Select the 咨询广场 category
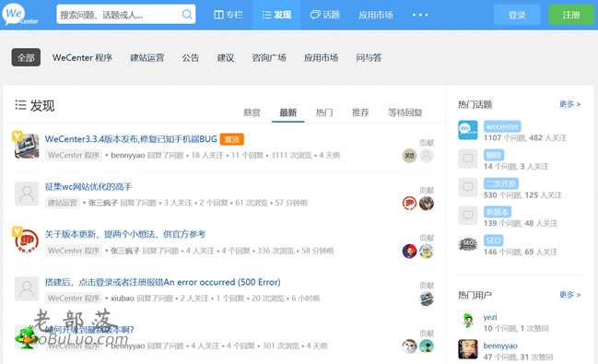Image resolution: width=598 pixels, height=364 pixels. 269,58
